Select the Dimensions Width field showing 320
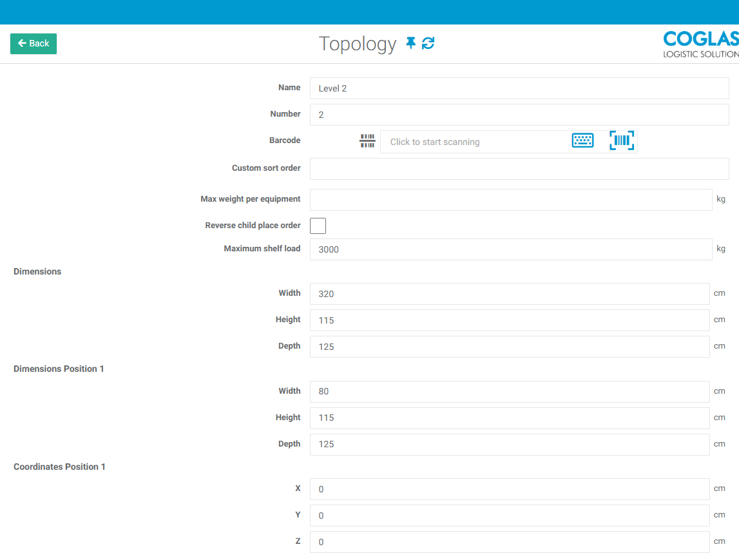Viewport: 739px width, 560px height. click(x=509, y=294)
